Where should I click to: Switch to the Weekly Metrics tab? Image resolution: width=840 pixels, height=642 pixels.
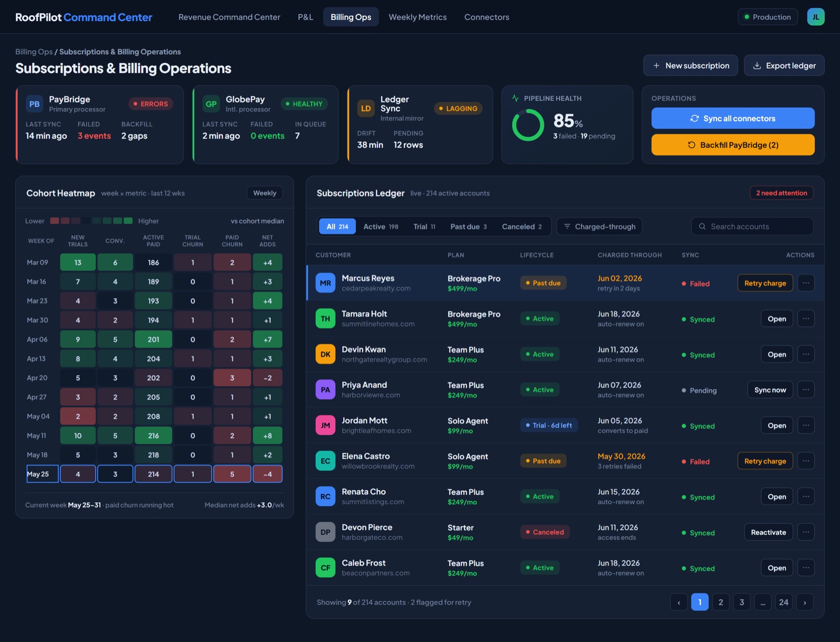(417, 17)
